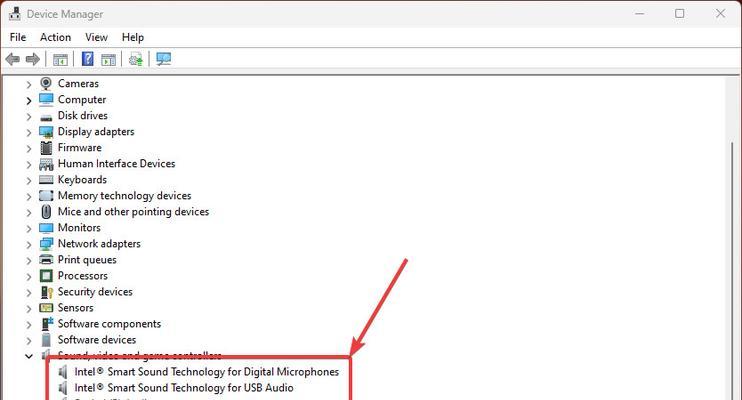This screenshot has height=400, width=742.
Task: Select the Software components label
Action: pos(109,324)
